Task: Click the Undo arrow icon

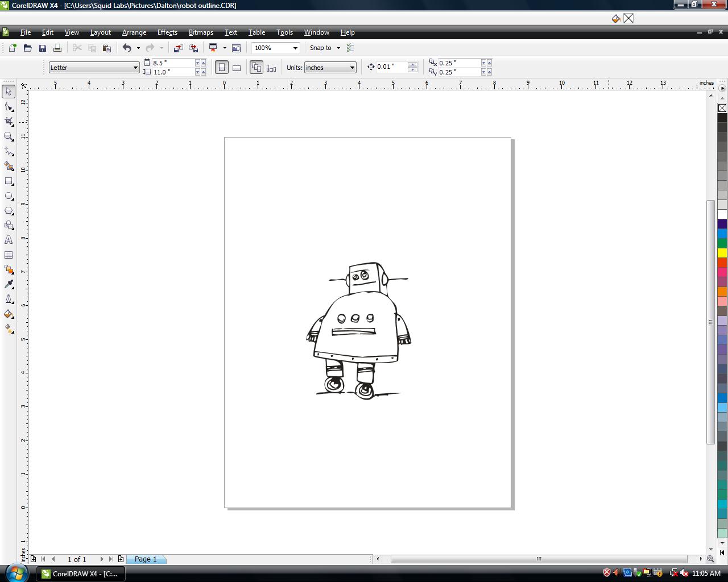Action: [x=127, y=48]
